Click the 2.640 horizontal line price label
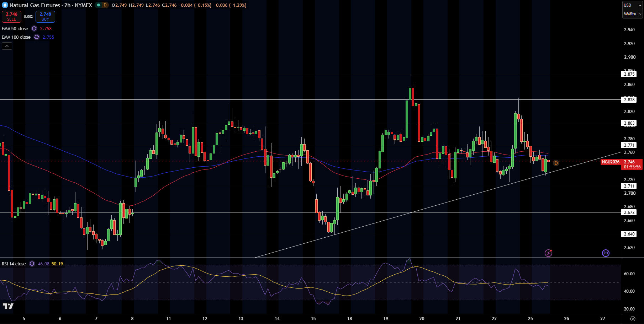This screenshot has height=324, width=644. (x=629, y=234)
